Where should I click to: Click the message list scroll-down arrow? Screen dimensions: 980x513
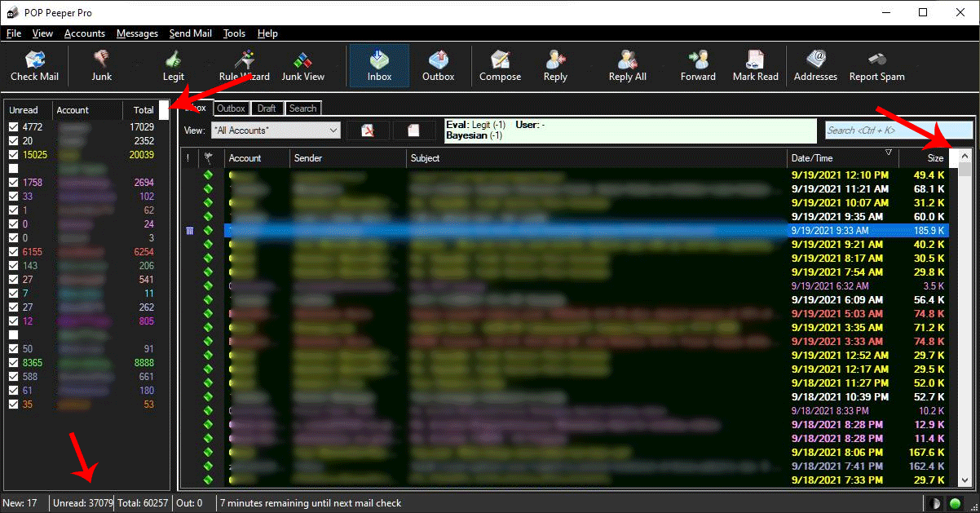pos(965,480)
